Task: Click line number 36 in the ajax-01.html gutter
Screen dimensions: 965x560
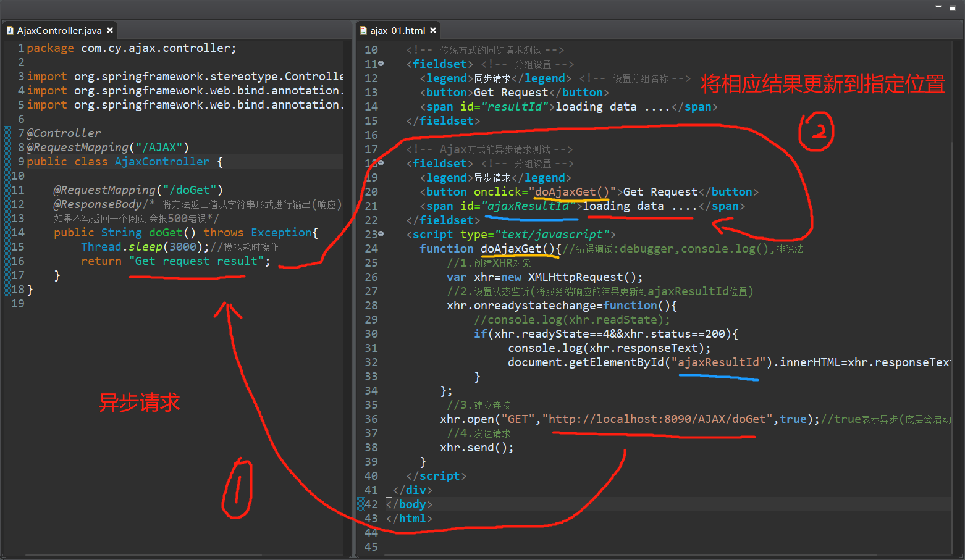Action: [x=371, y=419]
